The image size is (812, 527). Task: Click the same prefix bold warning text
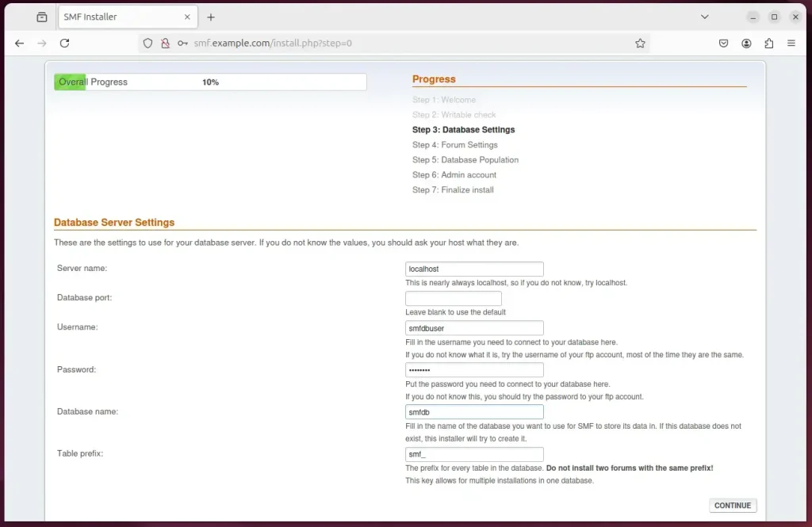pyautogui.click(x=630, y=468)
